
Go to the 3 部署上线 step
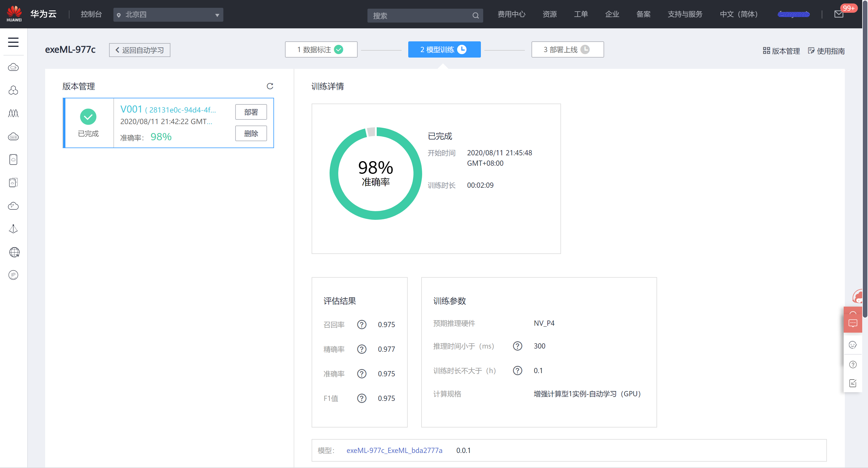click(567, 49)
